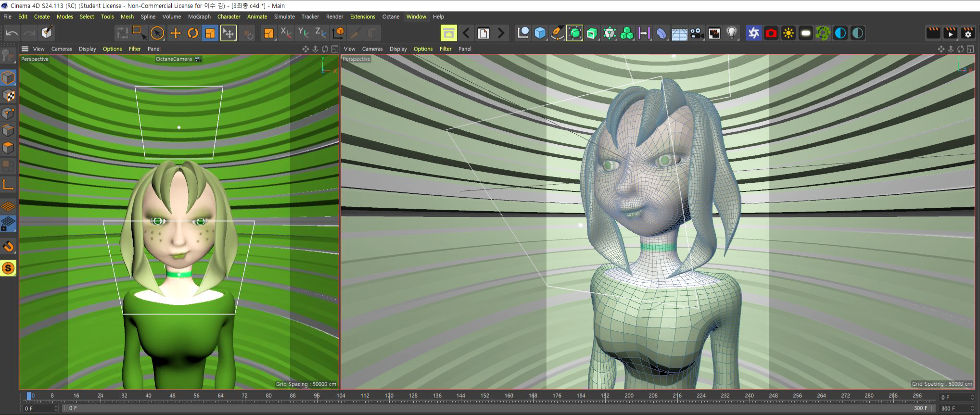
Task: Open the Subdivision Surface generators icon
Action: coord(575,33)
